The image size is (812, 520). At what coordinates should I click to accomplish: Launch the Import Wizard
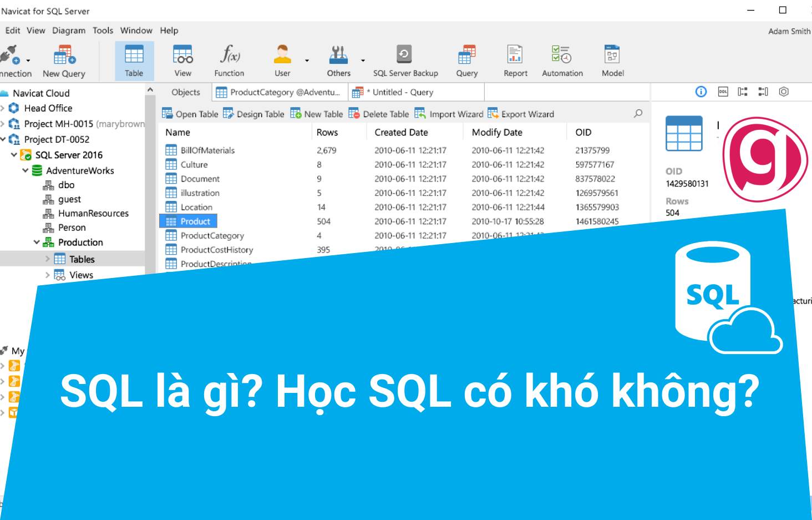pyautogui.click(x=449, y=113)
